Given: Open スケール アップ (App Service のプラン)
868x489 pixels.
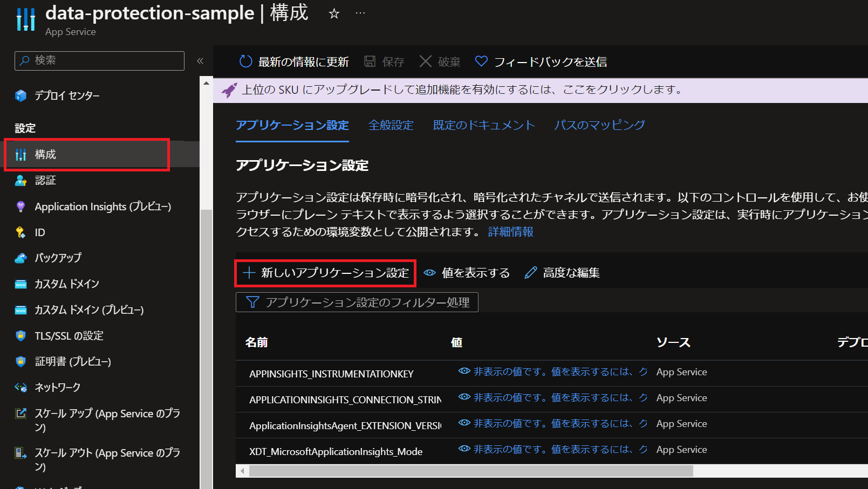Looking at the screenshot, I should coord(107,420).
